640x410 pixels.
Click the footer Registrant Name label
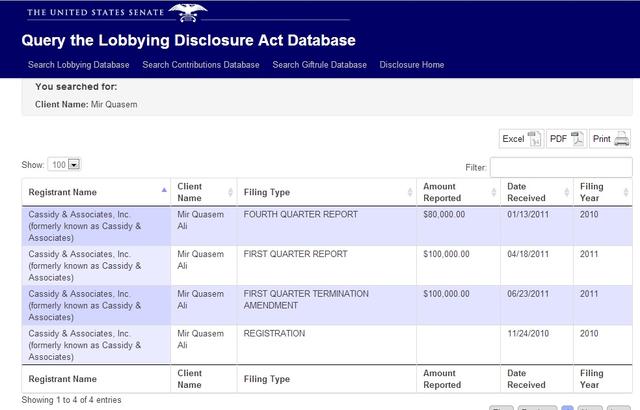click(62, 379)
